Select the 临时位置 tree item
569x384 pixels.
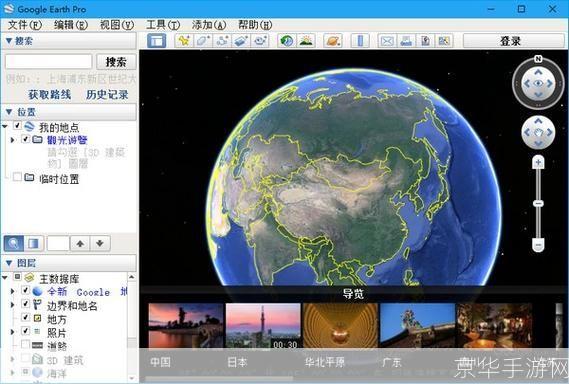click(59, 179)
